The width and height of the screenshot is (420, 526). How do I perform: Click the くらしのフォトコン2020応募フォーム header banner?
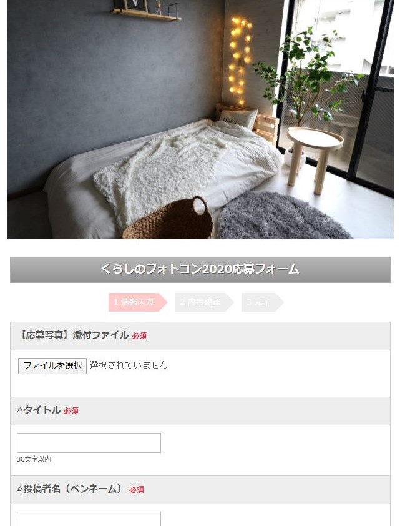pyautogui.click(x=200, y=270)
